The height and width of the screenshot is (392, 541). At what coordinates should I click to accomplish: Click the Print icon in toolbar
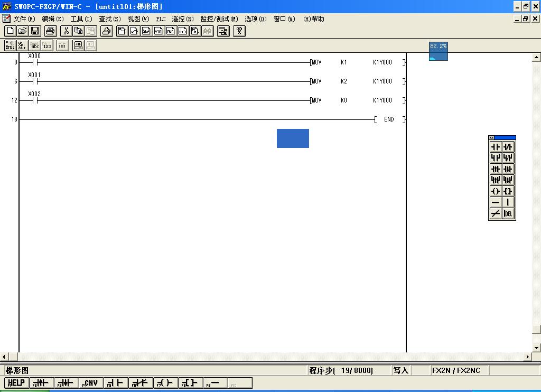[x=50, y=31]
